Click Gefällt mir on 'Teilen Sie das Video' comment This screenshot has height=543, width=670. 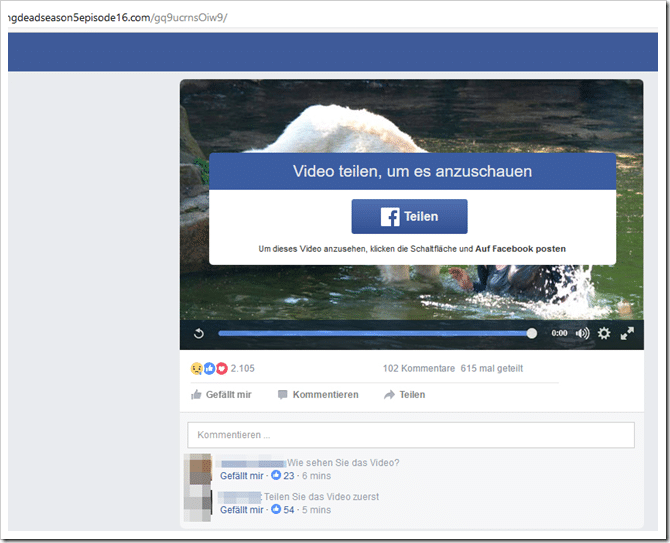click(x=242, y=510)
